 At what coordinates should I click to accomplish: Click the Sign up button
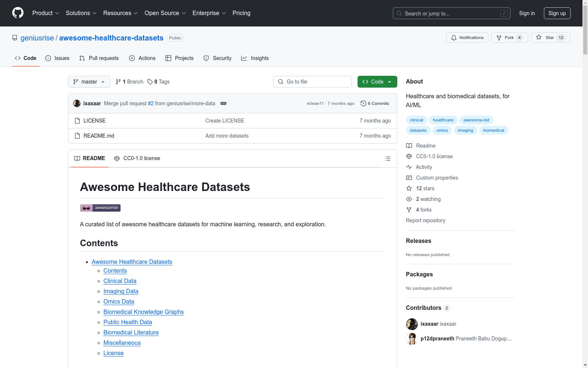[557, 13]
